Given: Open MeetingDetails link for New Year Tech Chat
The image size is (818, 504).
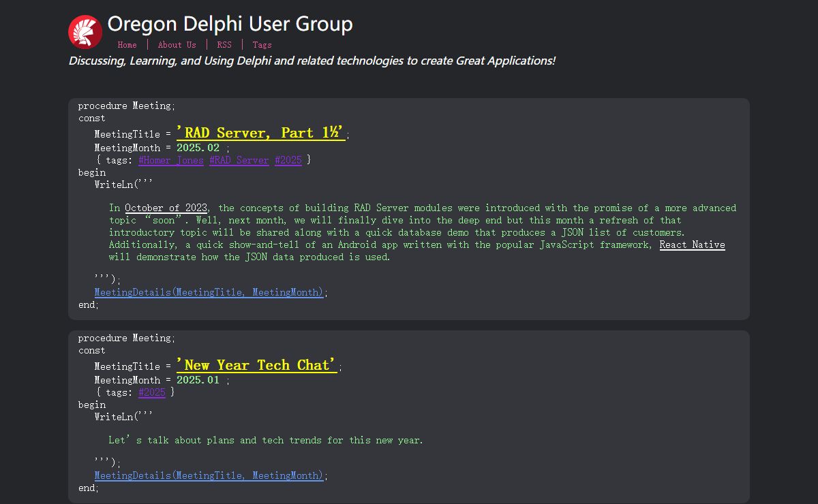Looking at the screenshot, I should (209, 475).
